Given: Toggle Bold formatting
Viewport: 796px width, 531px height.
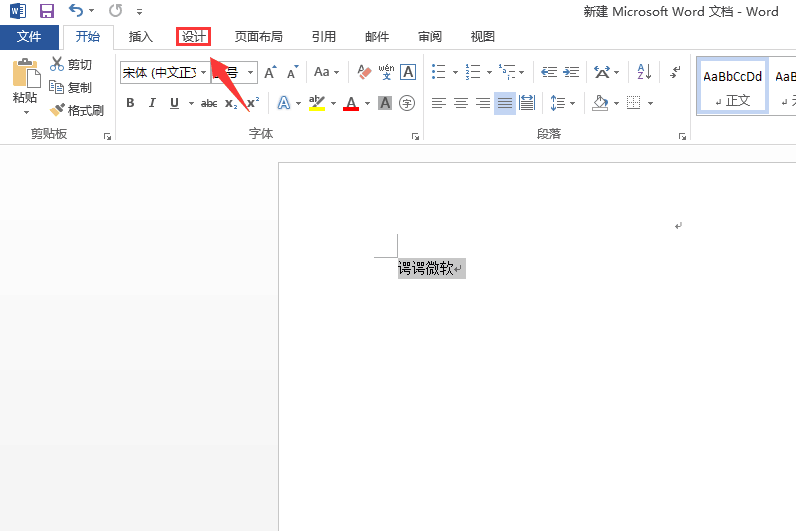Looking at the screenshot, I should coord(130,103).
